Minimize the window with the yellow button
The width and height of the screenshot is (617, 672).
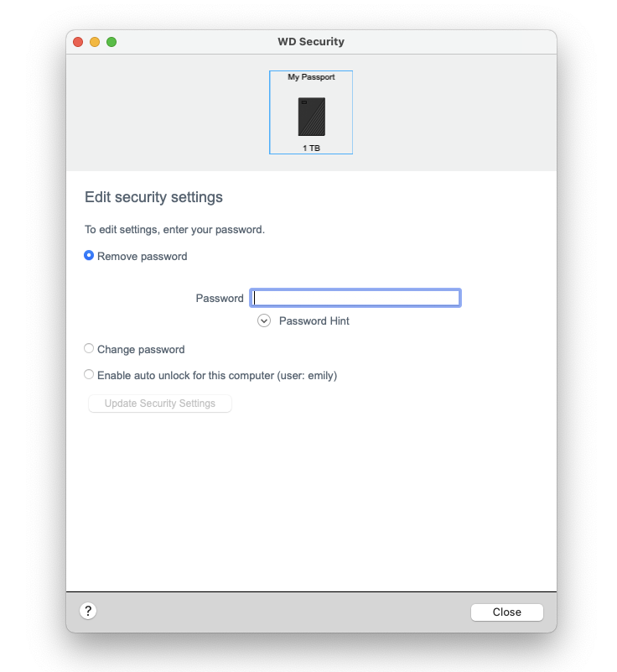point(95,42)
